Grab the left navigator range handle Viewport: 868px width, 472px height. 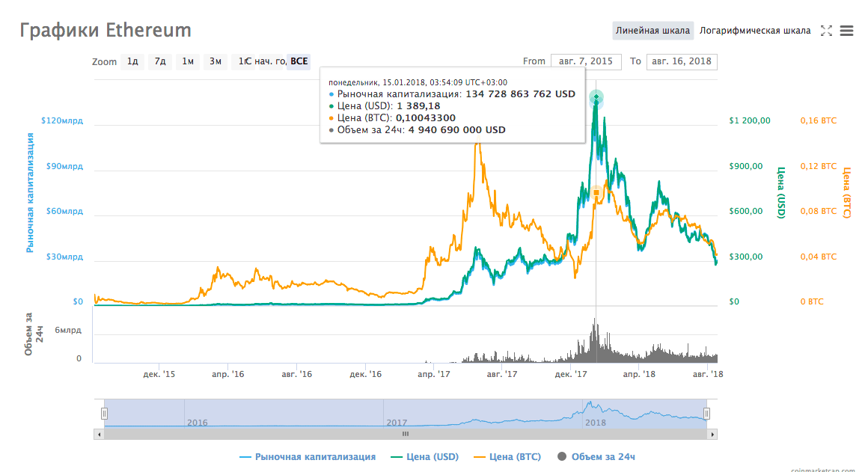tap(104, 414)
